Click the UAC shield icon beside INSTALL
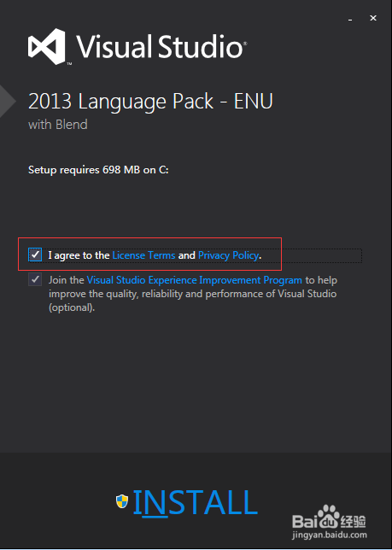The width and height of the screenshot is (392, 550). point(122,501)
